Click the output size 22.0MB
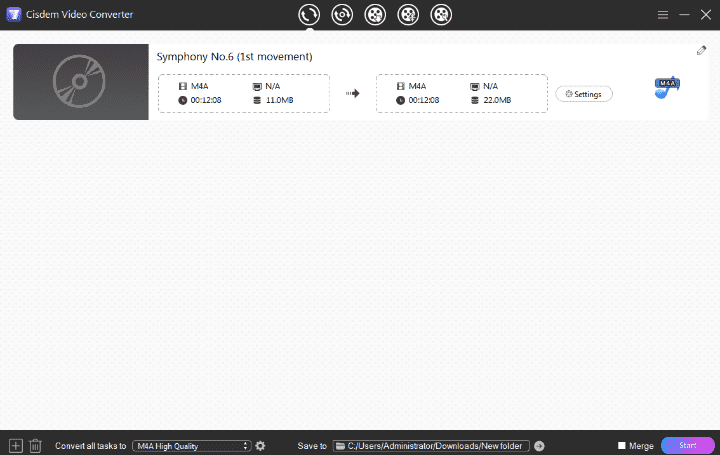The image size is (720, 455). pyautogui.click(x=497, y=100)
